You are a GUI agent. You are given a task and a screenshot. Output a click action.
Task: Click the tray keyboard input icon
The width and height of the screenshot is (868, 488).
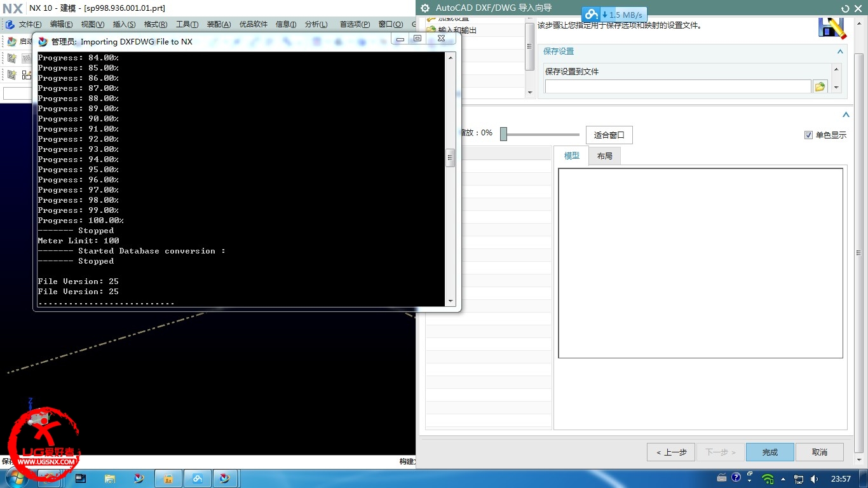[x=722, y=478]
